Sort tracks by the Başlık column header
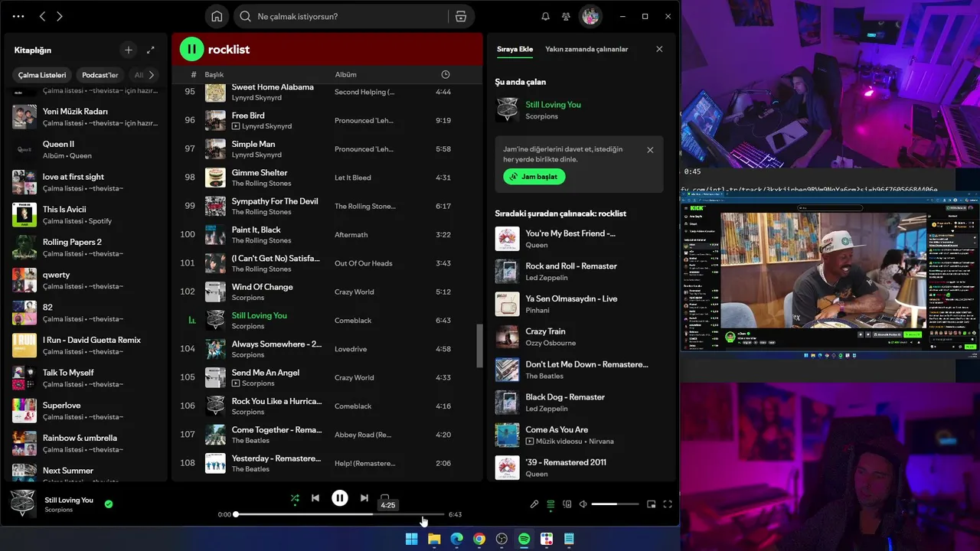 [x=214, y=74]
